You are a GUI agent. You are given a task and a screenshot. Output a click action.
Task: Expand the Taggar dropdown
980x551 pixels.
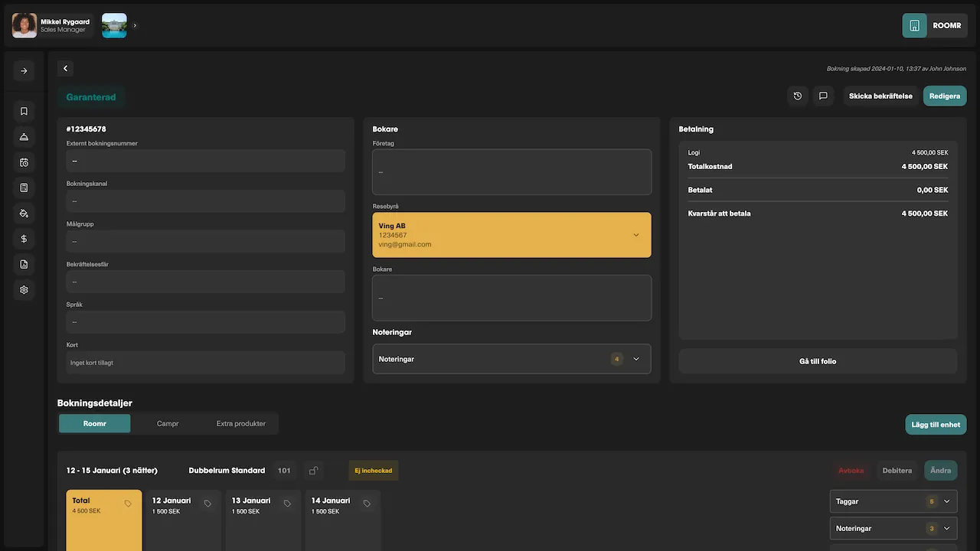(946, 501)
